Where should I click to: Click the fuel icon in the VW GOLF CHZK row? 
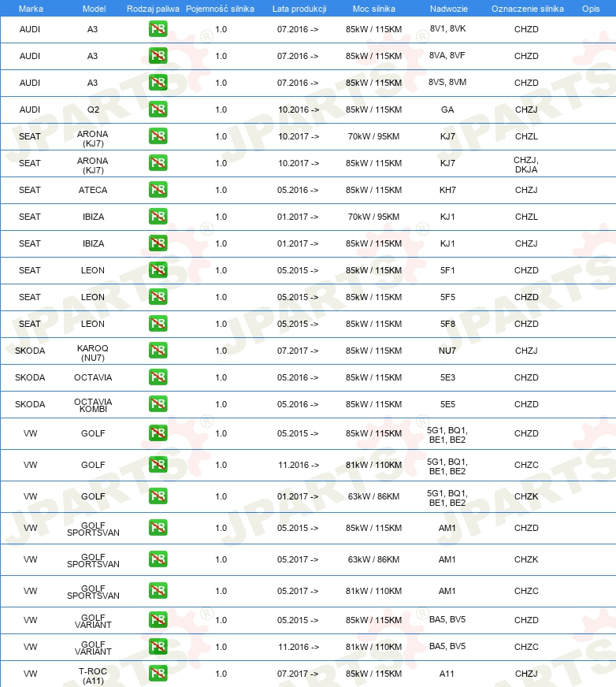158,496
